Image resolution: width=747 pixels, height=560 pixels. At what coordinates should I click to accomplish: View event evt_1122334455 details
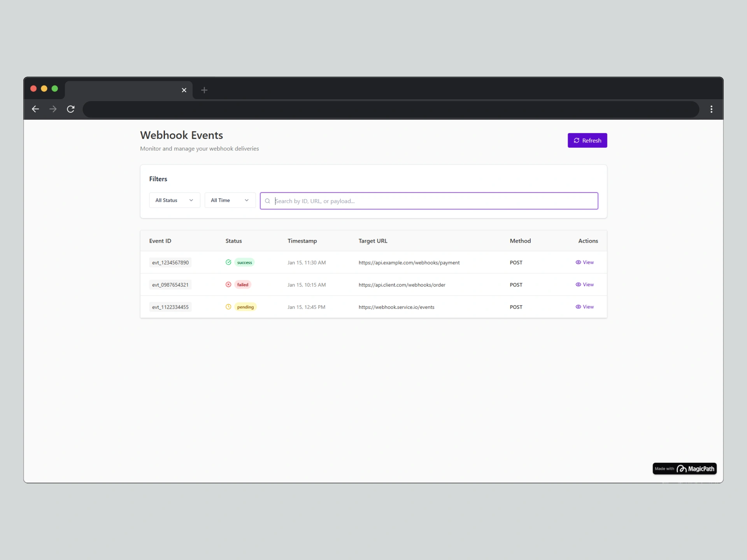point(584,307)
